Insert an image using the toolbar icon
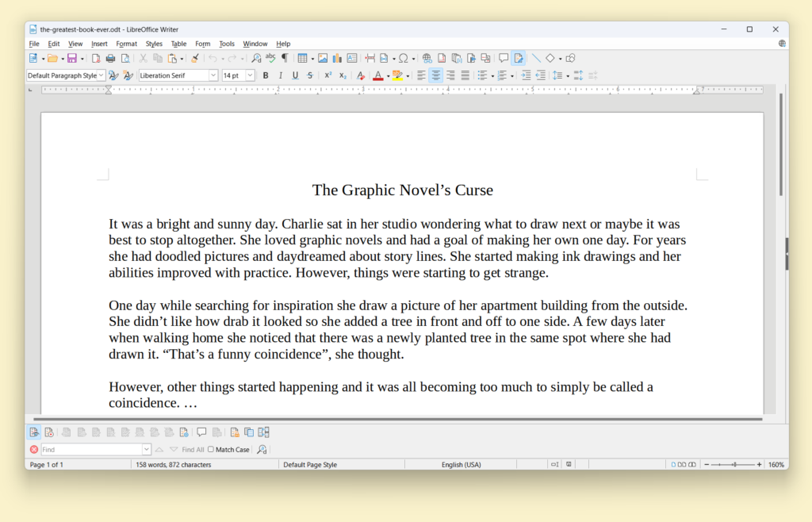Screen dimensions: 812x522 coord(323,59)
